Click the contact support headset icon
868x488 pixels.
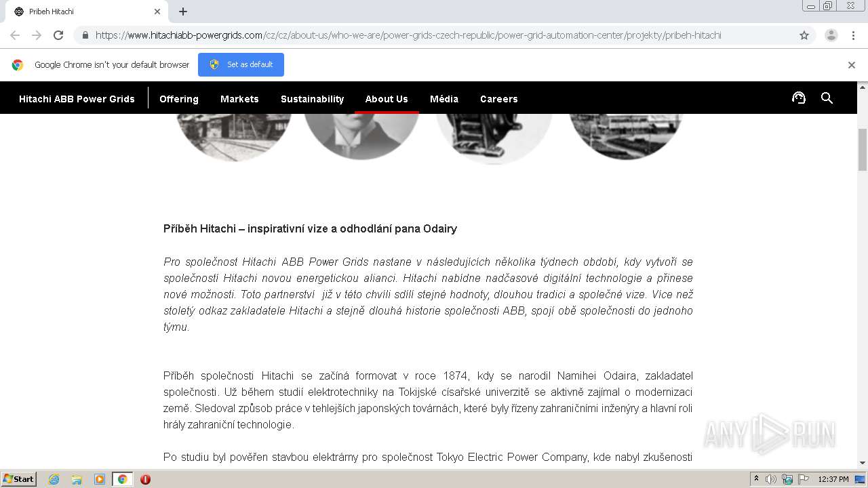pyautogui.click(x=799, y=98)
